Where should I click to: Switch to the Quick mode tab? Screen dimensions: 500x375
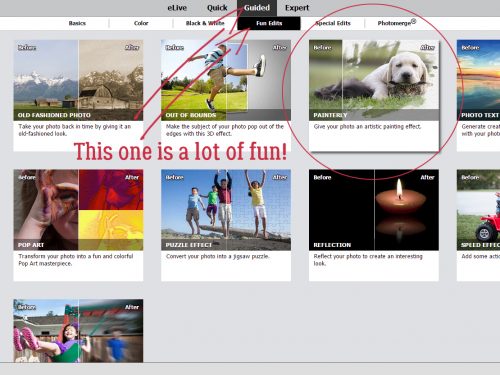point(217,8)
